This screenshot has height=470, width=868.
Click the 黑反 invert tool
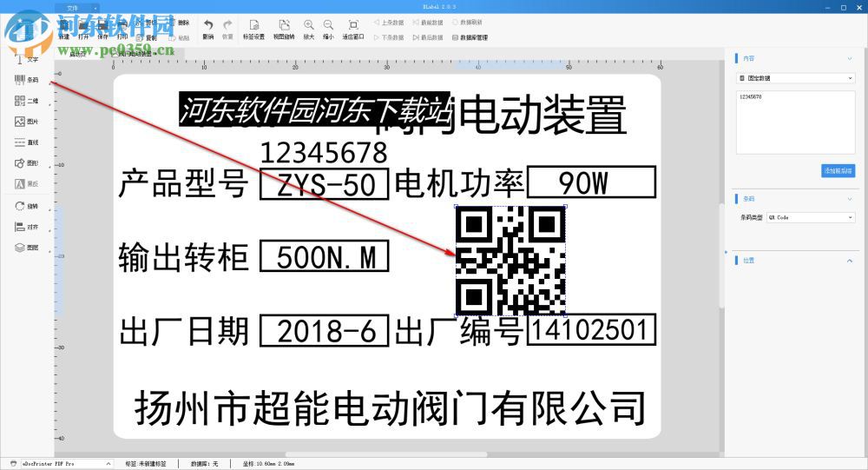(x=26, y=183)
